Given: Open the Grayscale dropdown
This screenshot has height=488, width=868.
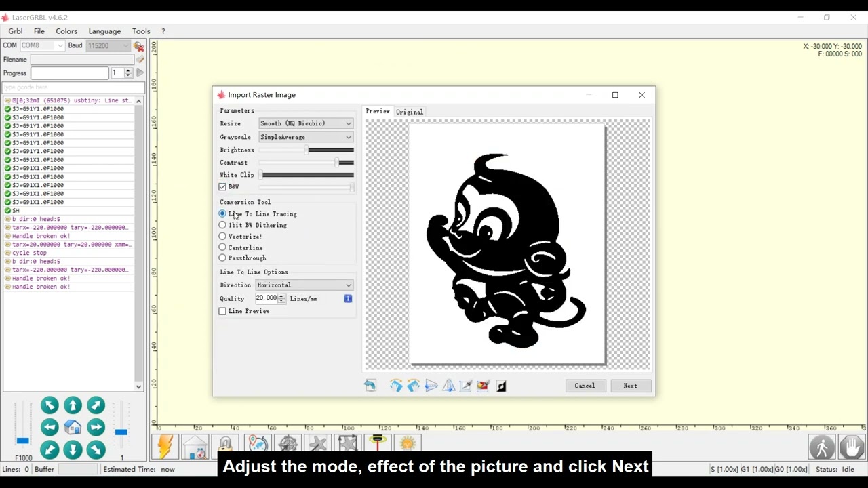Looking at the screenshot, I should (306, 137).
